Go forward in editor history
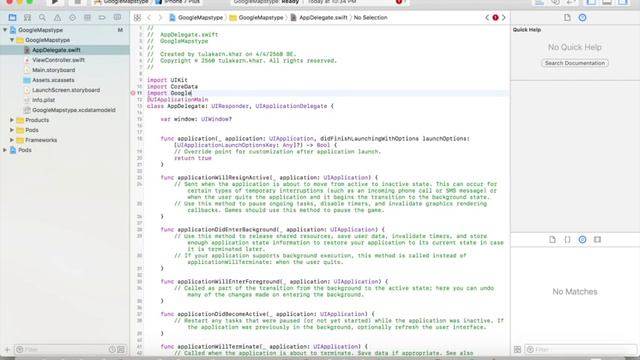 click(x=160, y=18)
